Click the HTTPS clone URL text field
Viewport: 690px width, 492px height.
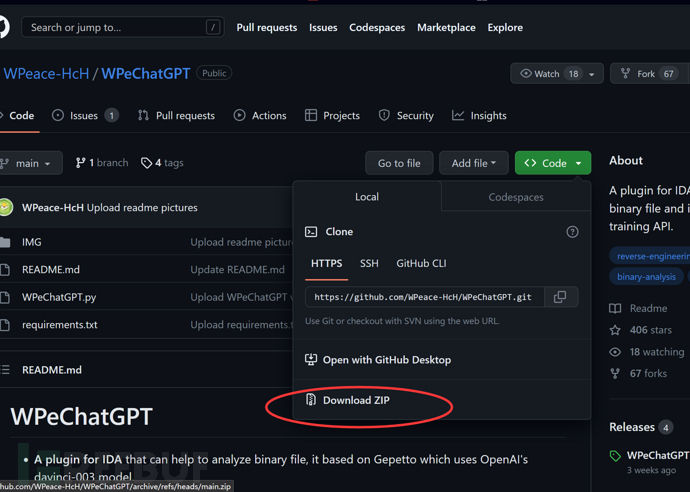[x=424, y=297]
